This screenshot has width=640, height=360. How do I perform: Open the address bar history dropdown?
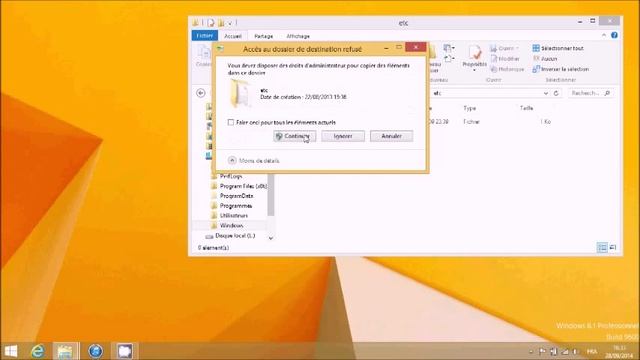coord(546,93)
